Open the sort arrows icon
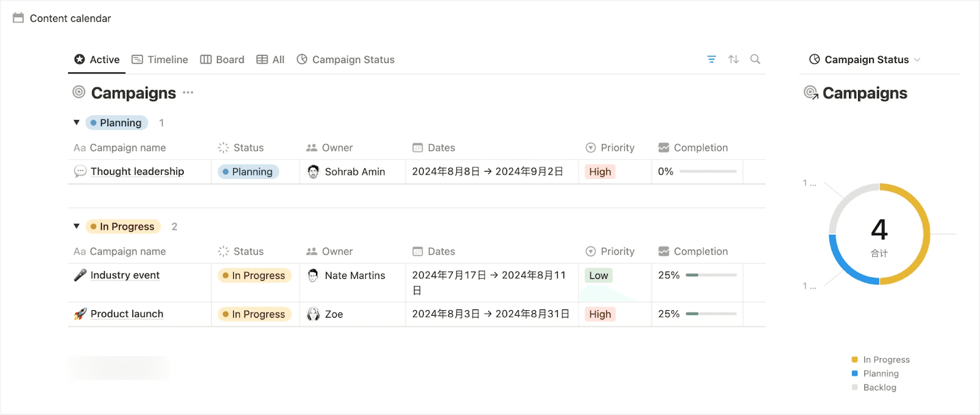The image size is (980, 415). [x=733, y=59]
